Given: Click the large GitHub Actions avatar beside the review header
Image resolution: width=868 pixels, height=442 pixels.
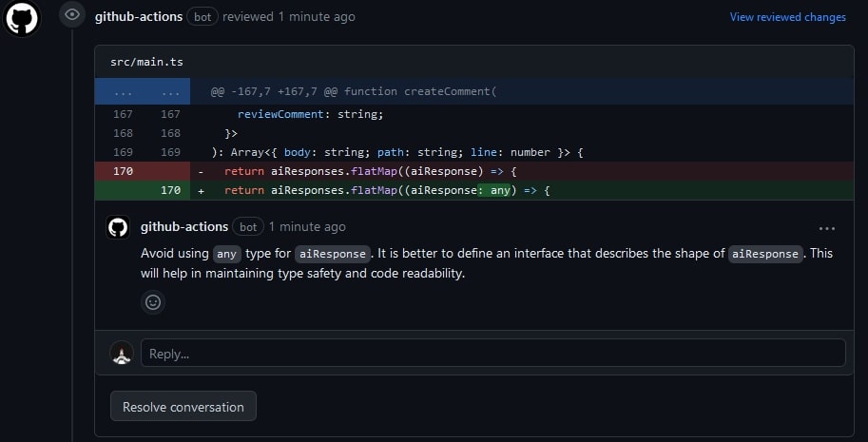Looking at the screenshot, I should (21, 17).
